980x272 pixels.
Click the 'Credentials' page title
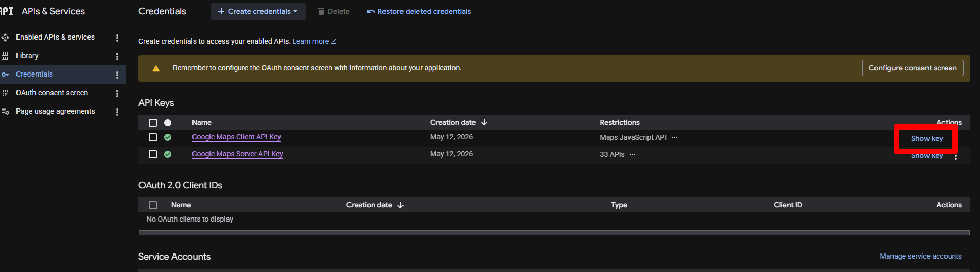click(162, 11)
